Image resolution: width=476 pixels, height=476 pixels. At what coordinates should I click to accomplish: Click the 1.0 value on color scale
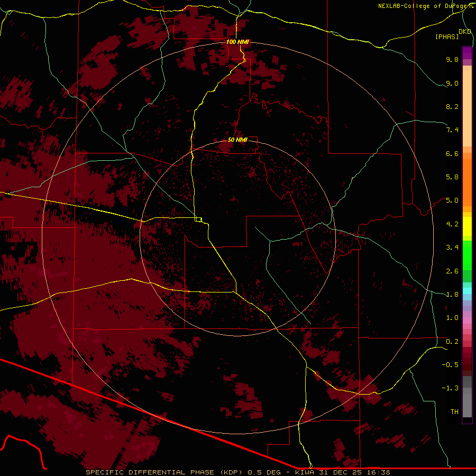click(452, 318)
